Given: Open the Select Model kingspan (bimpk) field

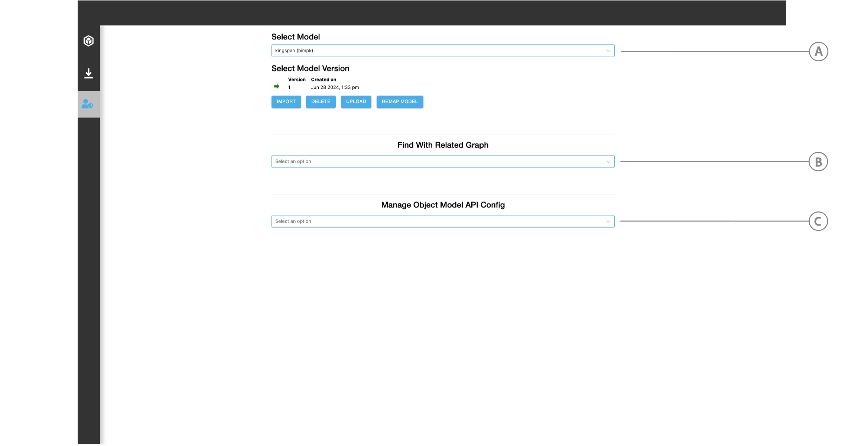Looking at the screenshot, I should [x=438, y=51].
